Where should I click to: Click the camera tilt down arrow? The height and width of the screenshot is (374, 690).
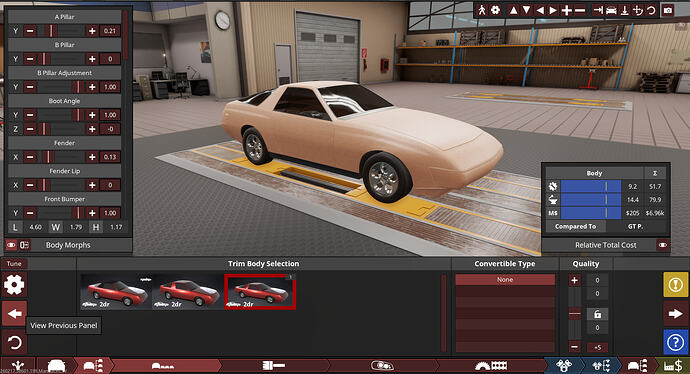526,10
